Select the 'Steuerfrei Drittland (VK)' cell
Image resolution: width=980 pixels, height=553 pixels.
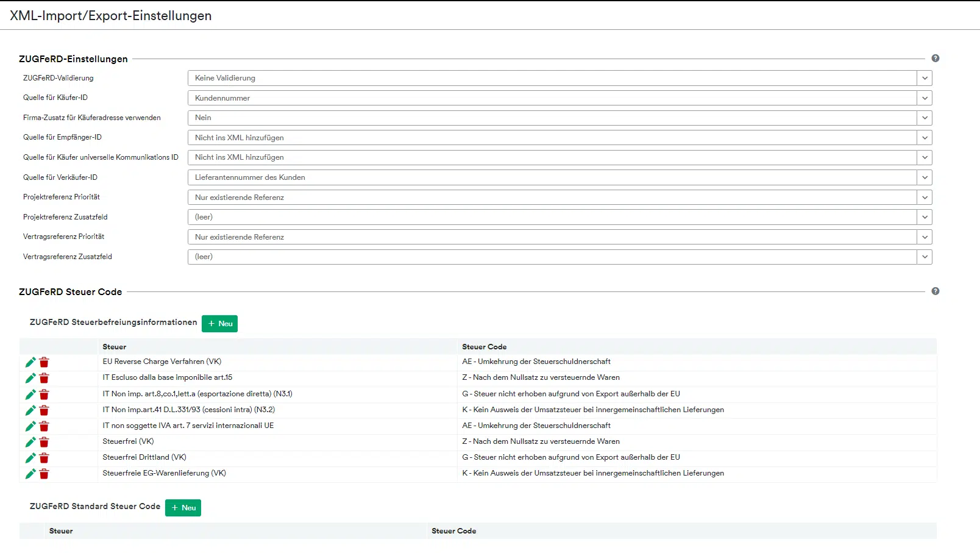pos(277,457)
